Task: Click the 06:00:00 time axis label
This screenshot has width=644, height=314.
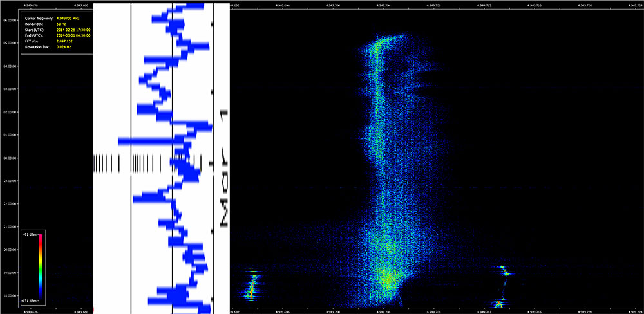Action: click(10, 19)
